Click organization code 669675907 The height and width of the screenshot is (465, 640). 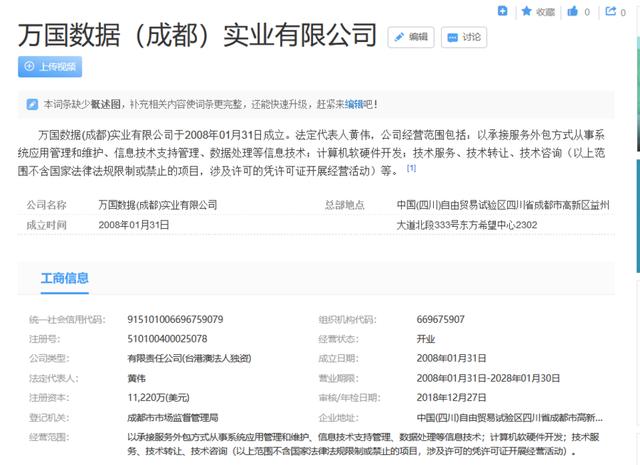(440, 319)
